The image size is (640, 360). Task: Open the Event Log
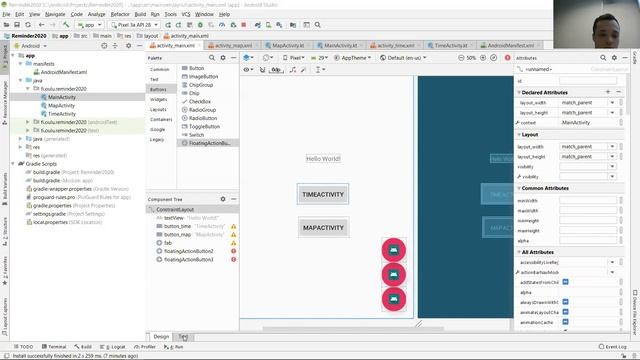coord(613,347)
